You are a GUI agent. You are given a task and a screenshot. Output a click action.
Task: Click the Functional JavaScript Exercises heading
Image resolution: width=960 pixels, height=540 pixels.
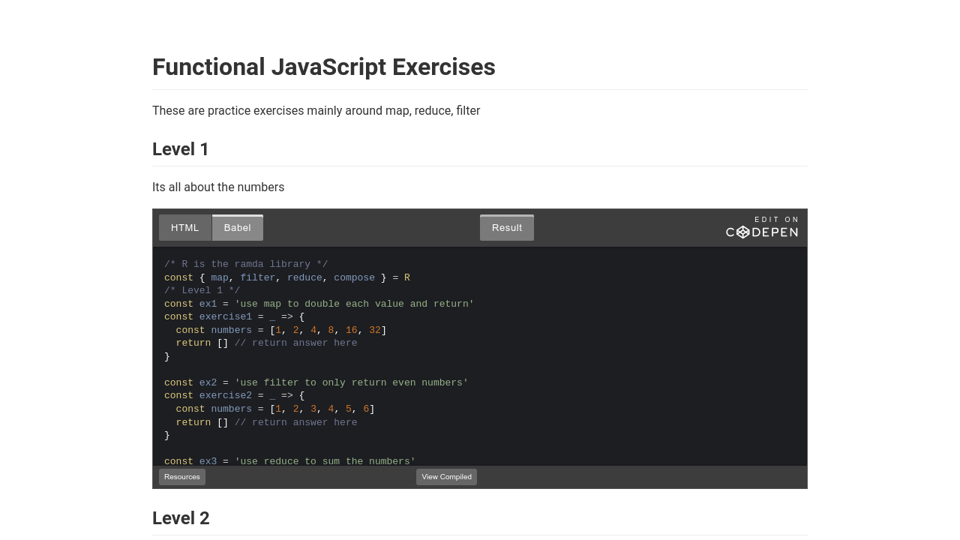323,67
